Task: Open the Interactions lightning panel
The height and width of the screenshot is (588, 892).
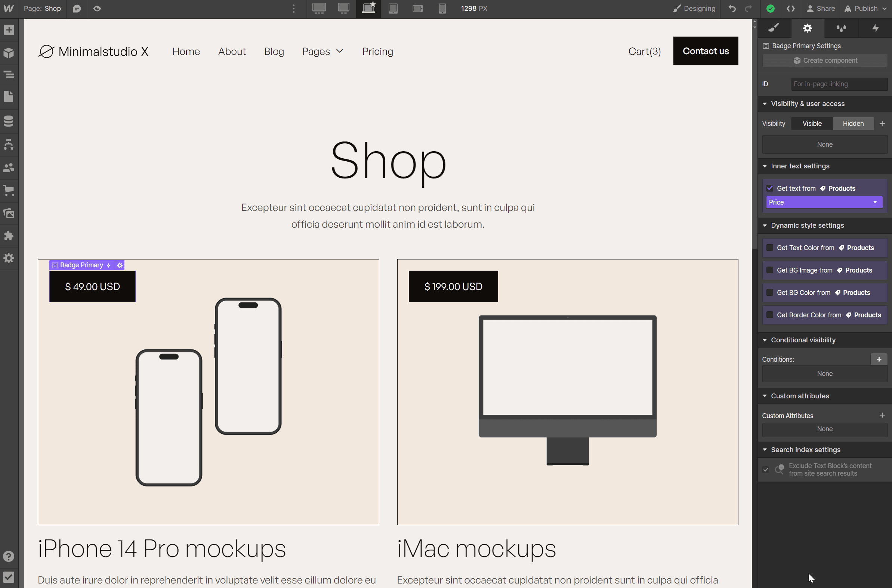Action: [875, 28]
